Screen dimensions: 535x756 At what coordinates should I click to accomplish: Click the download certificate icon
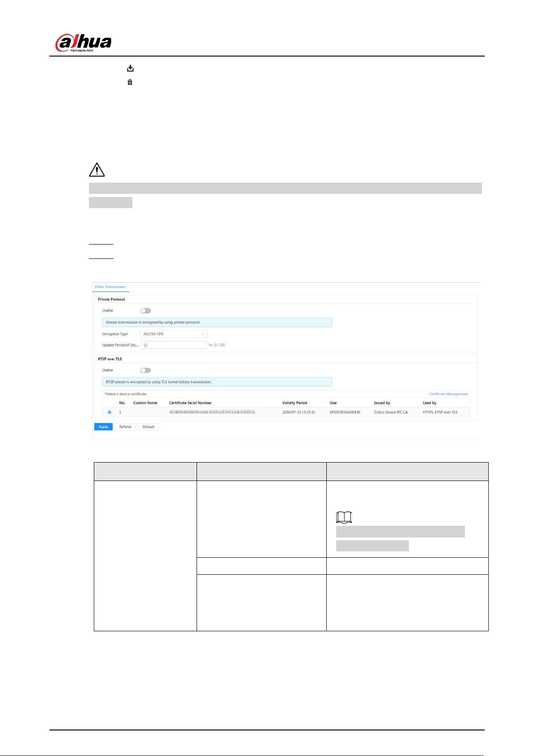pyautogui.click(x=130, y=68)
